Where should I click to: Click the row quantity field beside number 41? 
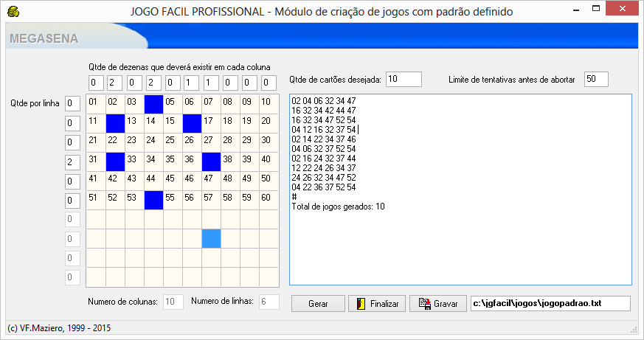[73, 181]
